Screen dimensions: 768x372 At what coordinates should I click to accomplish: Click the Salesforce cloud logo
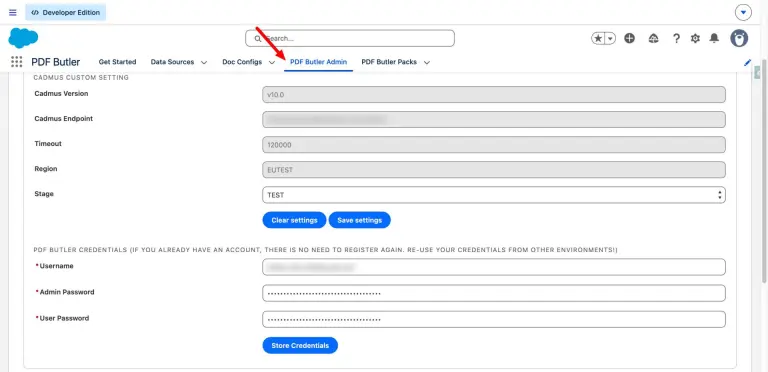(x=23, y=38)
